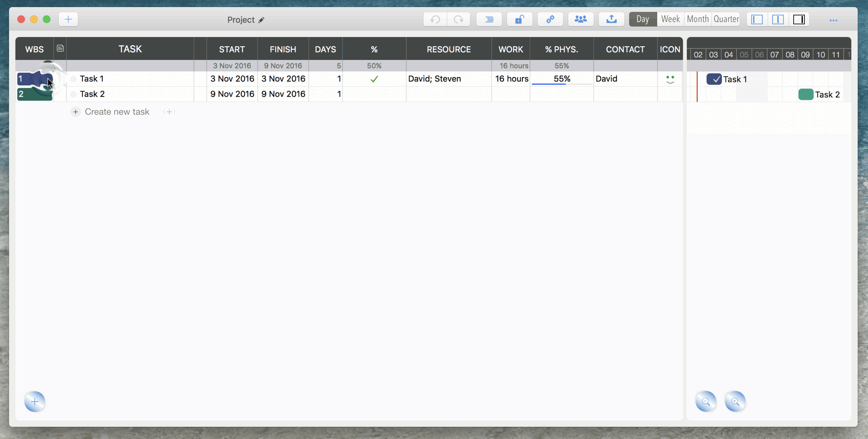Viewport: 868px width, 439px height.
Task: Click the round blue add button
Action: tap(35, 401)
